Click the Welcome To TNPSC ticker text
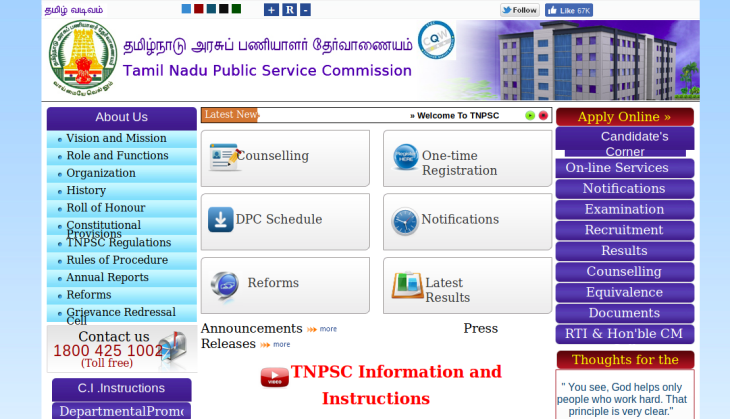Viewport: 730px width, 419px height. tap(454, 115)
